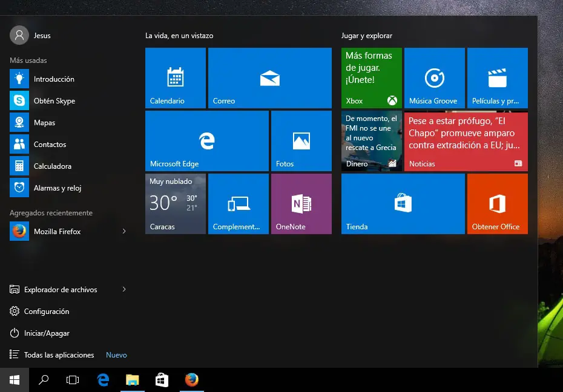Click the Iniciar/Apagar power button
The image size is (563, 392).
pyautogui.click(x=46, y=333)
